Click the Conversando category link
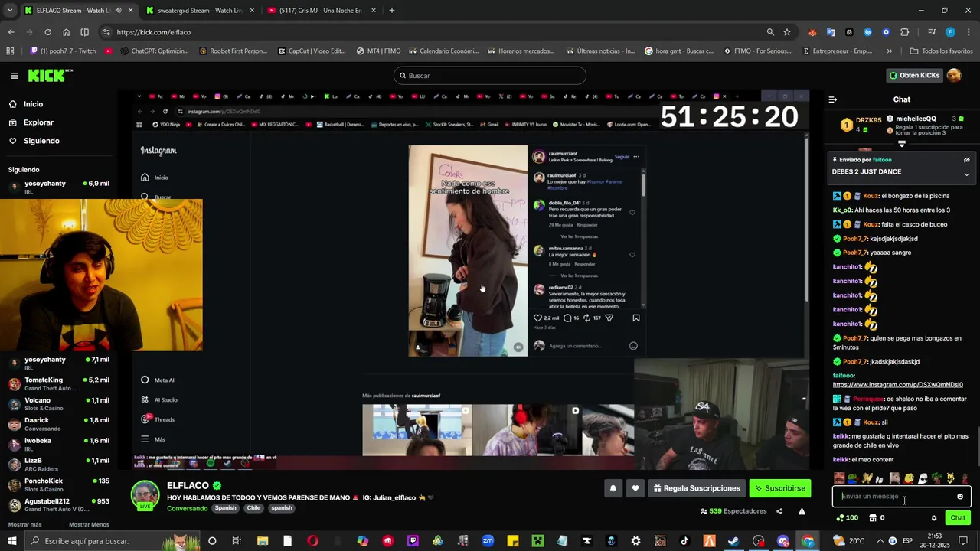Viewport: 980px width, 551px height. [x=187, y=508]
